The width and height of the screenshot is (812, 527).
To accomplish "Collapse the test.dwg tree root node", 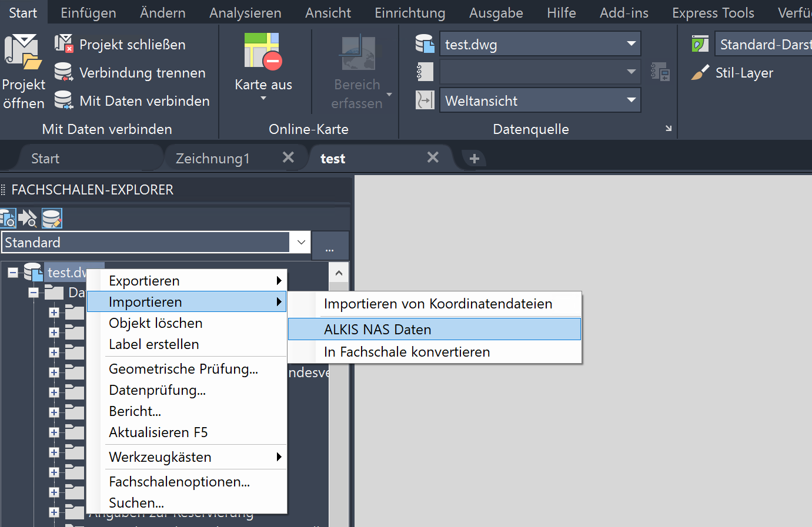I will (13, 273).
